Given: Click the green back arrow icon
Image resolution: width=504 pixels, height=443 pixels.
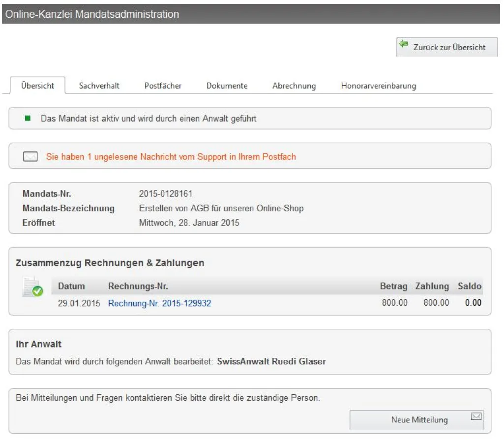Looking at the screenshot, I should [404, 45].
